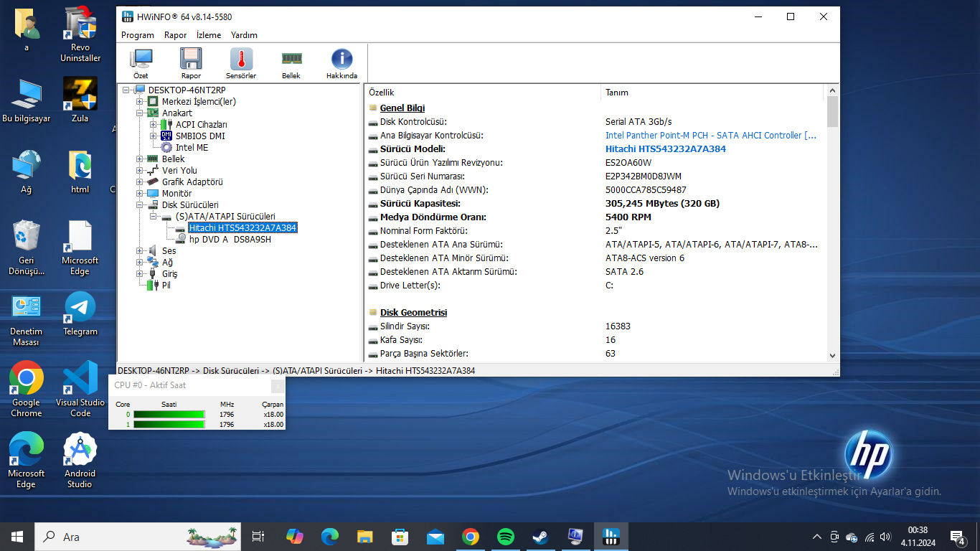Screen dimensions: 980x551
Task: Open Geri Dönüşüm recycle bin icon
Action: coord(27,248)
